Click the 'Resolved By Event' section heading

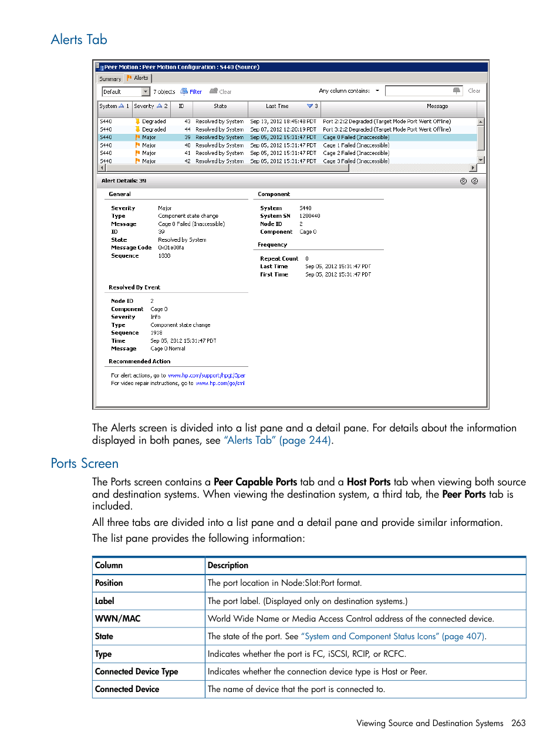[134, 288]
